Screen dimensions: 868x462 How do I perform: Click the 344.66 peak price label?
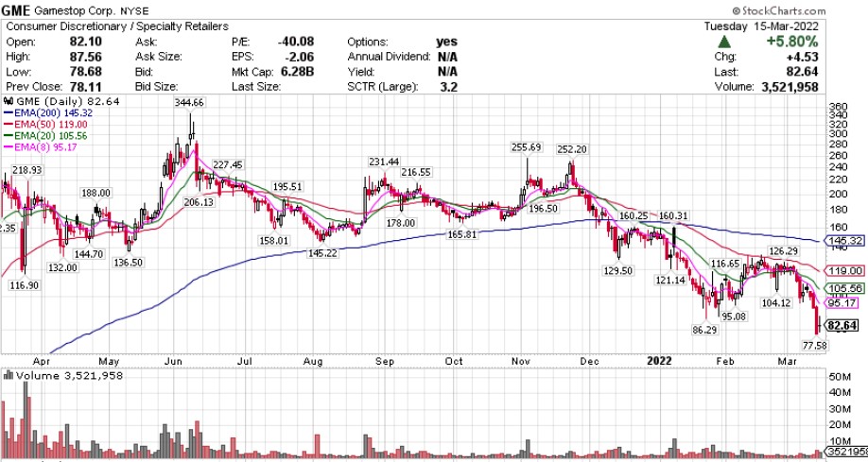pos(189,102)
